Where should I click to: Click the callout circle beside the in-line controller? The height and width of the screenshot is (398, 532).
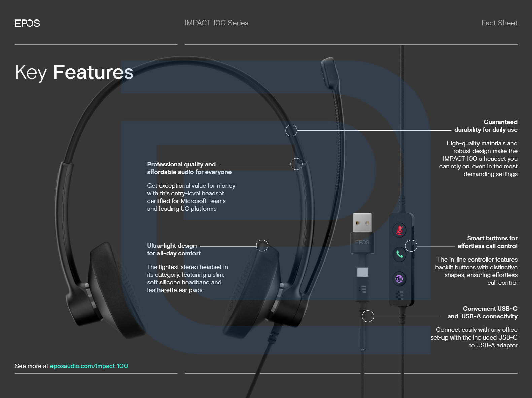coord(411,246)
